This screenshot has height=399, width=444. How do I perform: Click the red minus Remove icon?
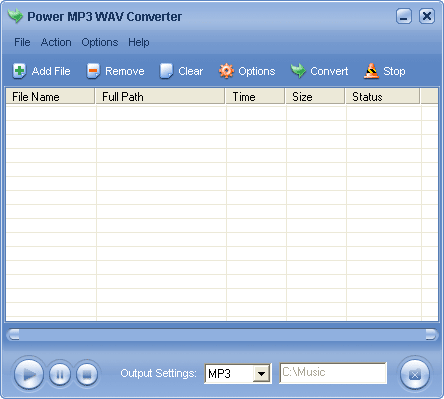point(93,71)
